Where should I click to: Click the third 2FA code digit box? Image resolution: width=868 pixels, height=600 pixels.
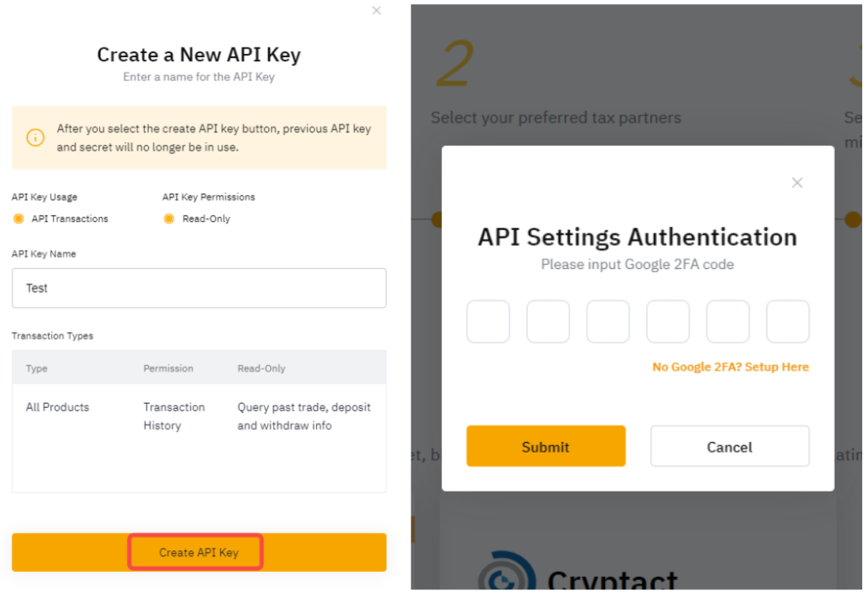pos(608,321)
